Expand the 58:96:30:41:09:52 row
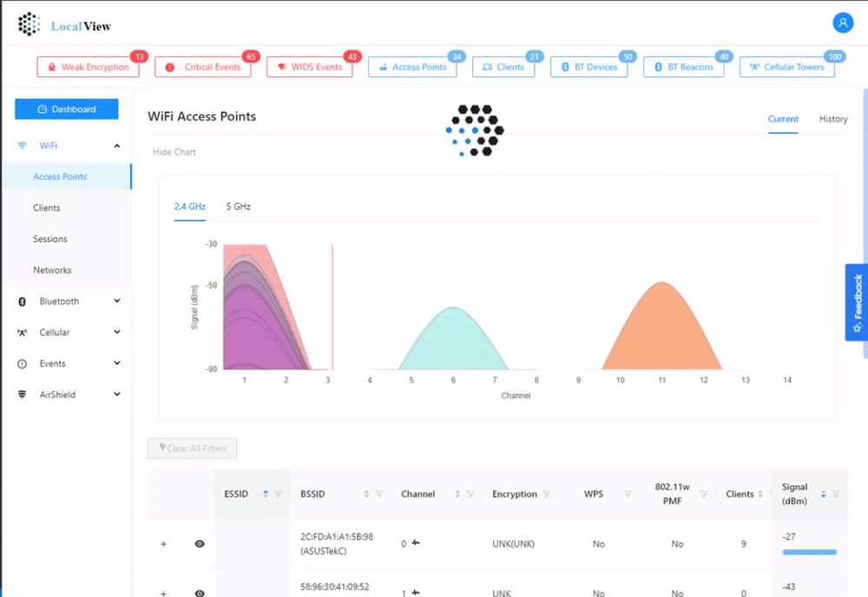Viewport: 868px width, 597px height. point(163,594)
